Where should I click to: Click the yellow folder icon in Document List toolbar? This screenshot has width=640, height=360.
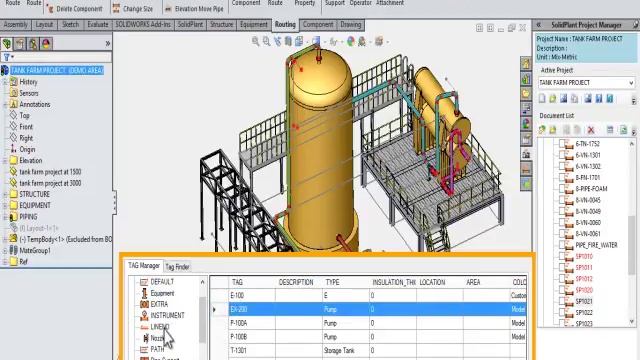point(553,130)
